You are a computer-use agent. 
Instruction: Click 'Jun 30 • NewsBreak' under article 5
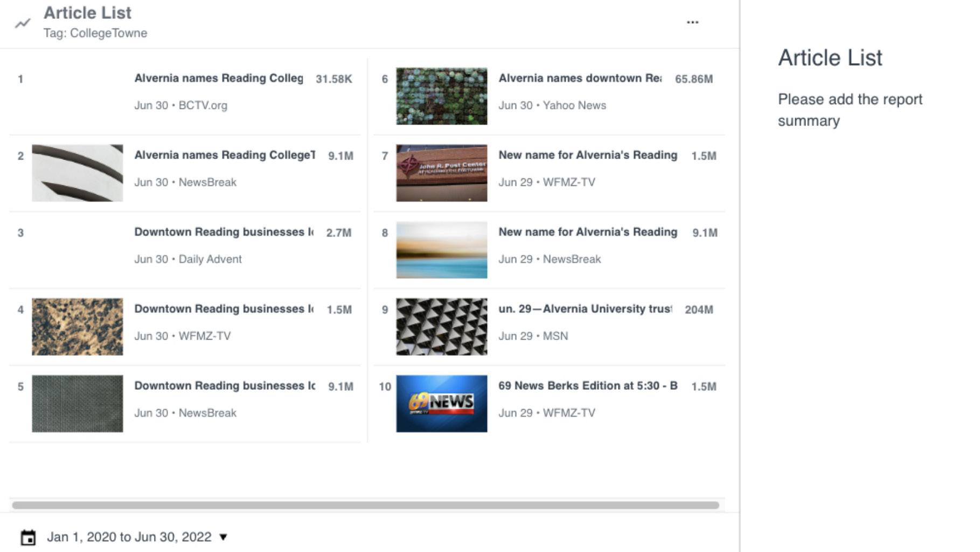point(185,413)
